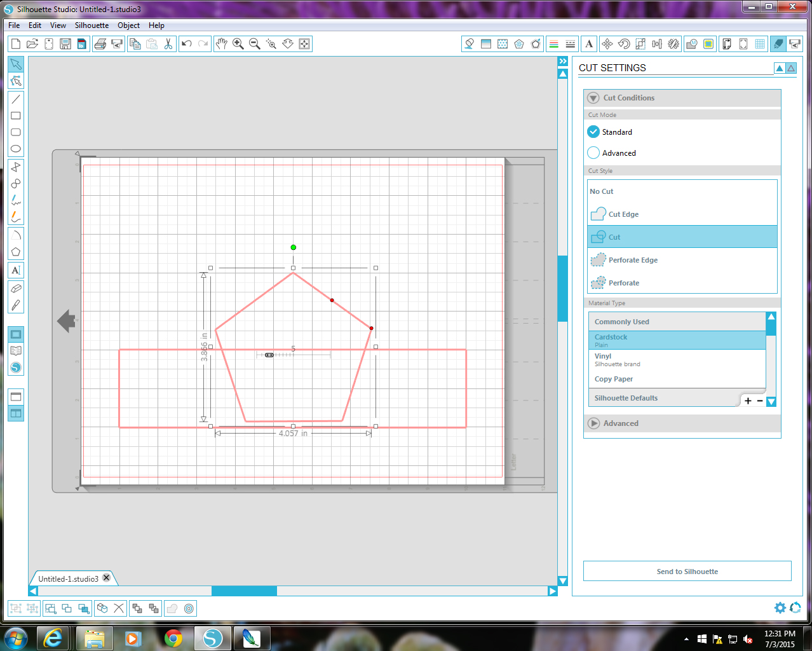This screenshot has width=812, height=651.
Task: Click the Zoom In magnifier icon
Action: click(238, 44)
